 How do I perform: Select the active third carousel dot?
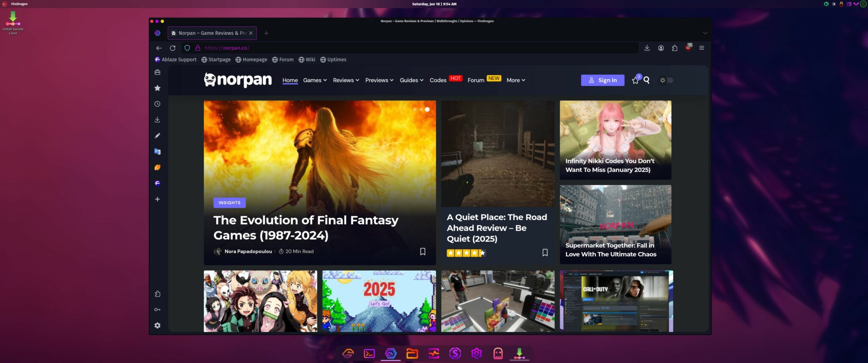click(427, 109)
